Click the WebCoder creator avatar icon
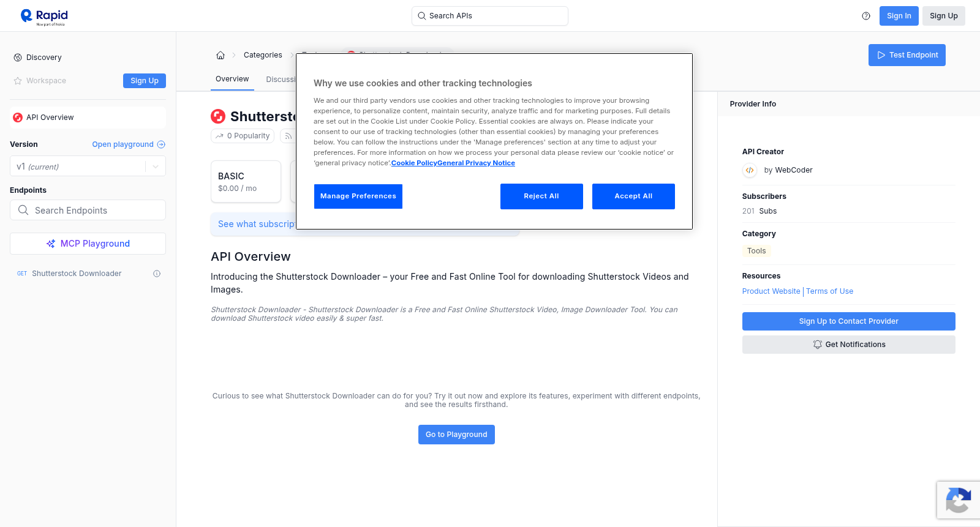 pyautogui.click(x=750, y=170)
